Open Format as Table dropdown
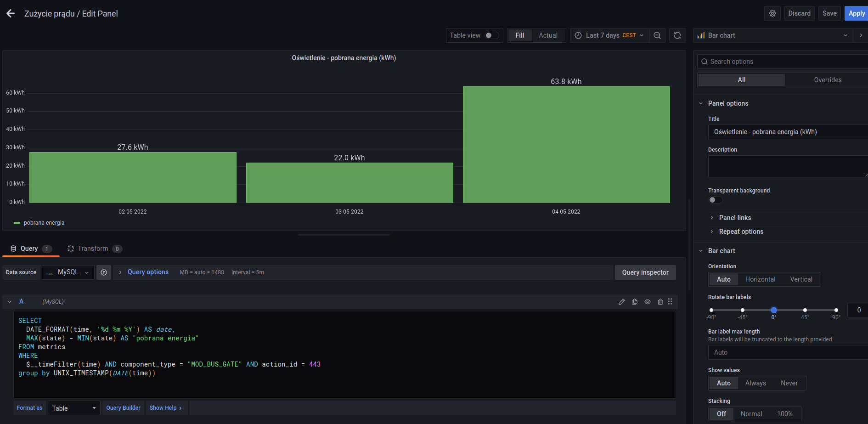The width and height of the screenshot is (868, 424). [x=74, y=408]
